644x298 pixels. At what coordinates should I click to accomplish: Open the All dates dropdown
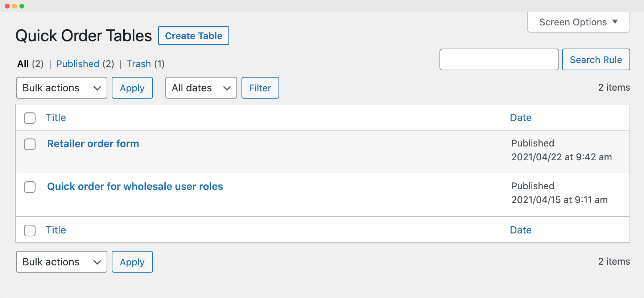click(201, 88)
